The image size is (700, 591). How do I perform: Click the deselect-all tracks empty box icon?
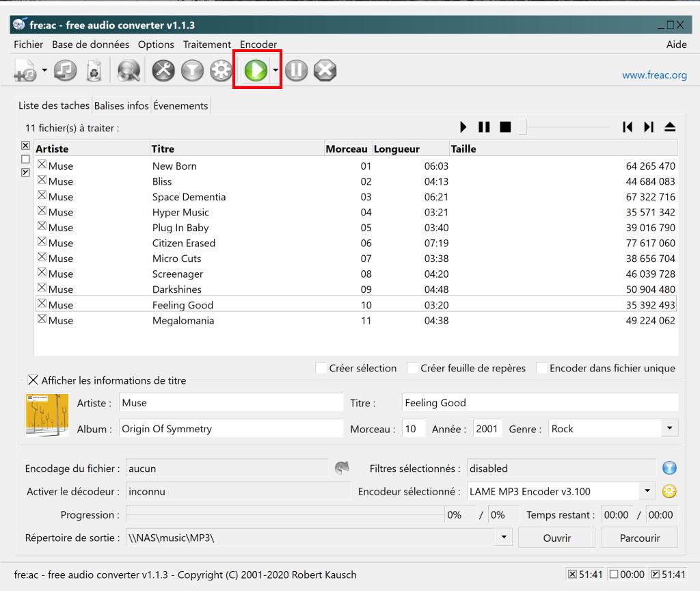pyautogui.click(x=25, y=159)
